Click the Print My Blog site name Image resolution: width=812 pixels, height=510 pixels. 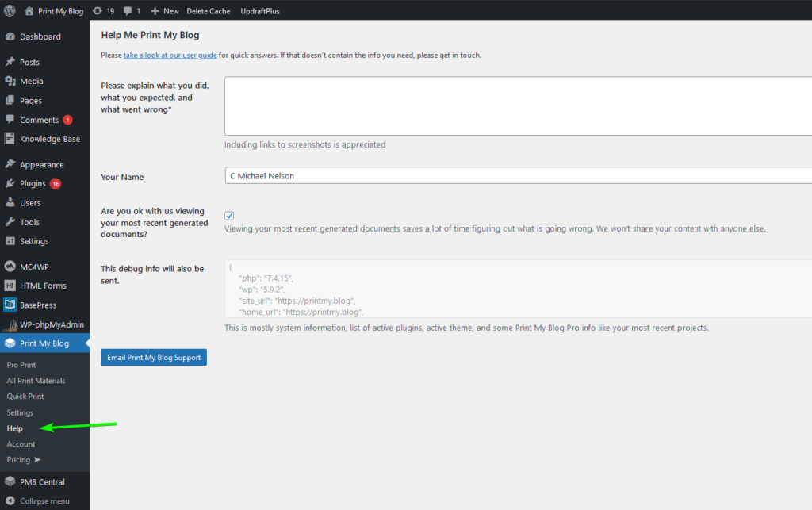click(x=60, y=11)
